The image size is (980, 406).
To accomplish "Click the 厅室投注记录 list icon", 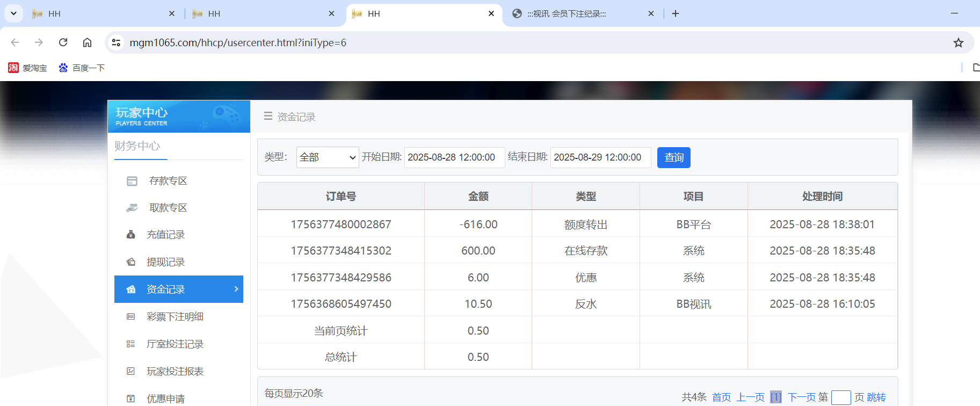I will (130, 344).
